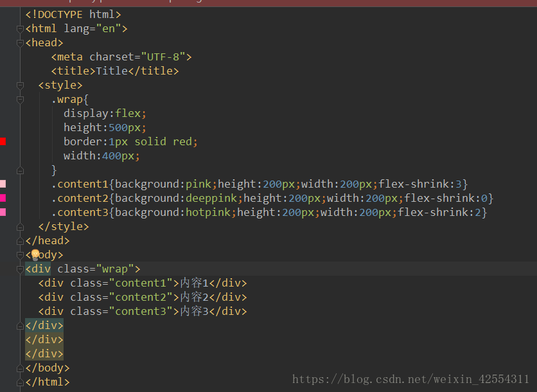Open the red color swatch in the gutter
Viewport: 537px width, 392px height.
[x=3, y=141]
